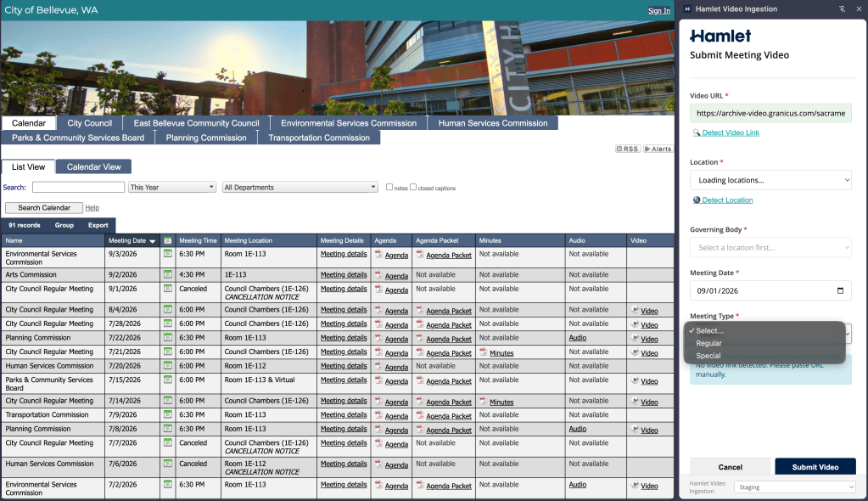Click the magnifier Detect Video Link icon
868x501 pixels.
[697, 133]
